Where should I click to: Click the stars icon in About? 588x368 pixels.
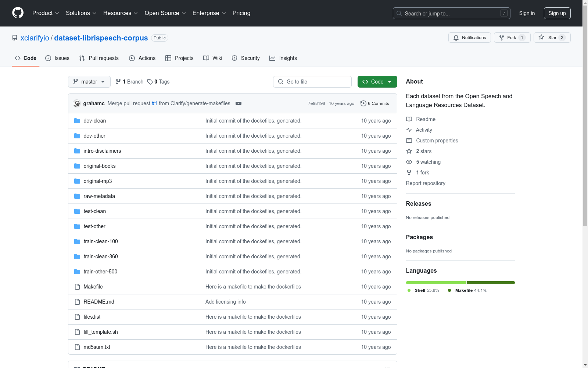coord(409,151)
